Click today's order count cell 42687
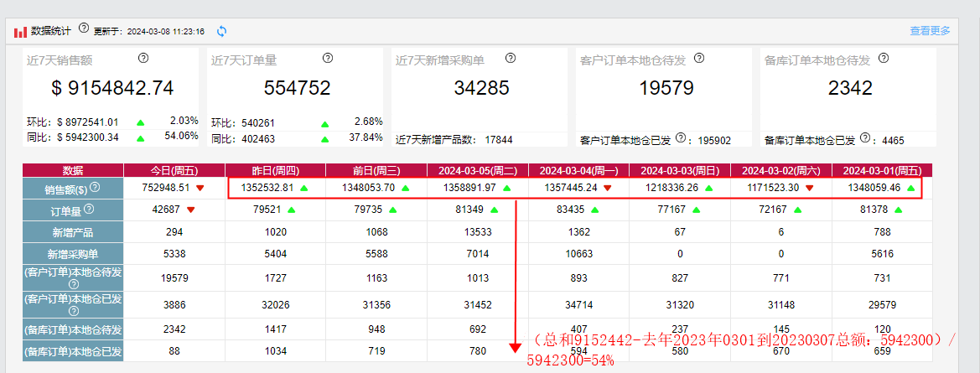 point(166,210)
